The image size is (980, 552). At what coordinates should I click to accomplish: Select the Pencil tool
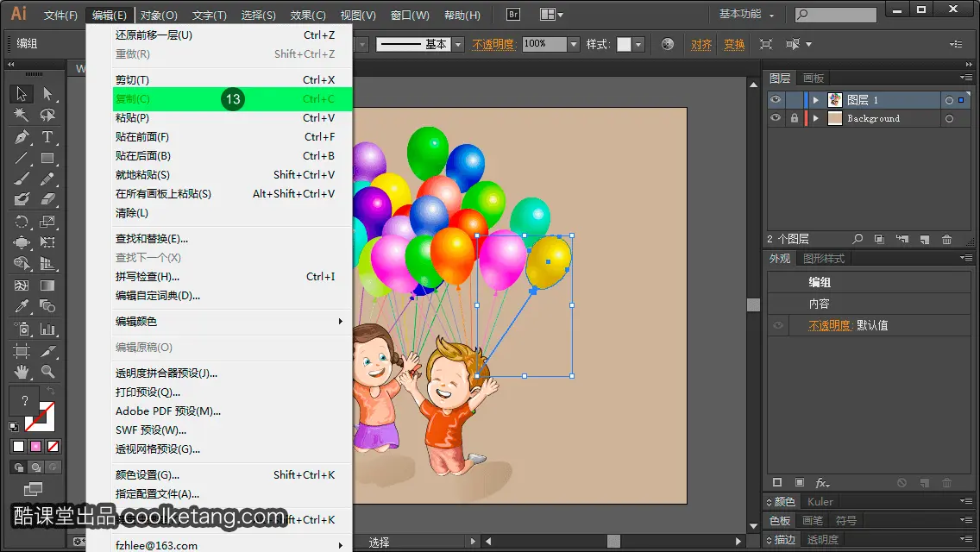pos(47,179)
